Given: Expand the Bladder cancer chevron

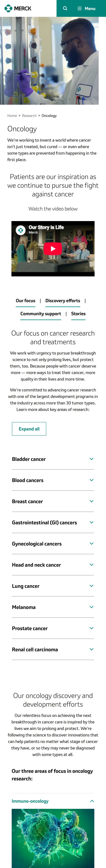Looking at the screenshot, I should [x=91, y=459].
